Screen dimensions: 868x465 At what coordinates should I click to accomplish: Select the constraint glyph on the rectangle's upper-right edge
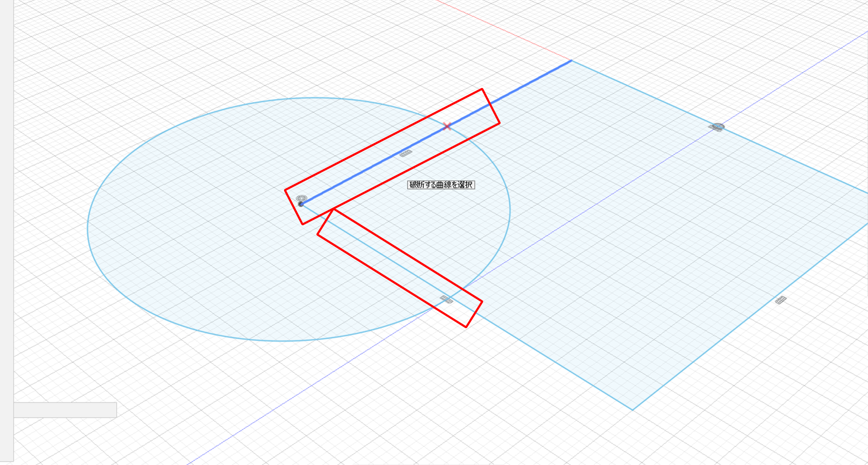(717, 127)
